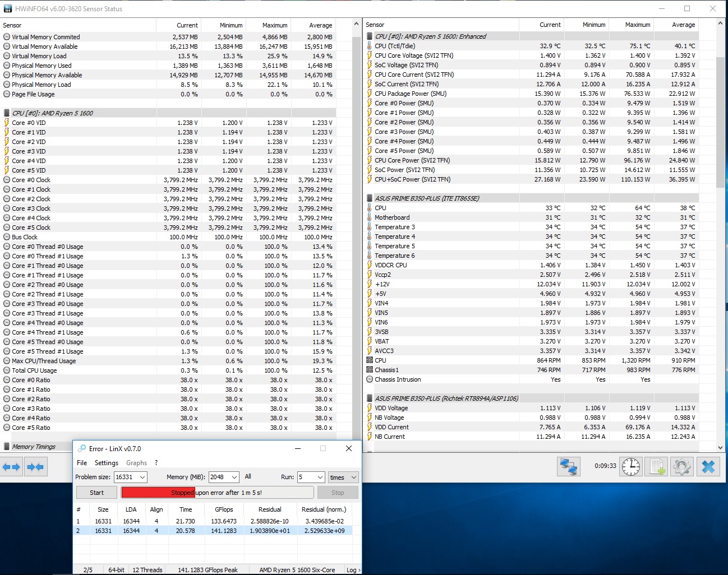This screenshot has width=728, height=575.
Task: Click the GFlops column header in LinX
Action: 224,509
